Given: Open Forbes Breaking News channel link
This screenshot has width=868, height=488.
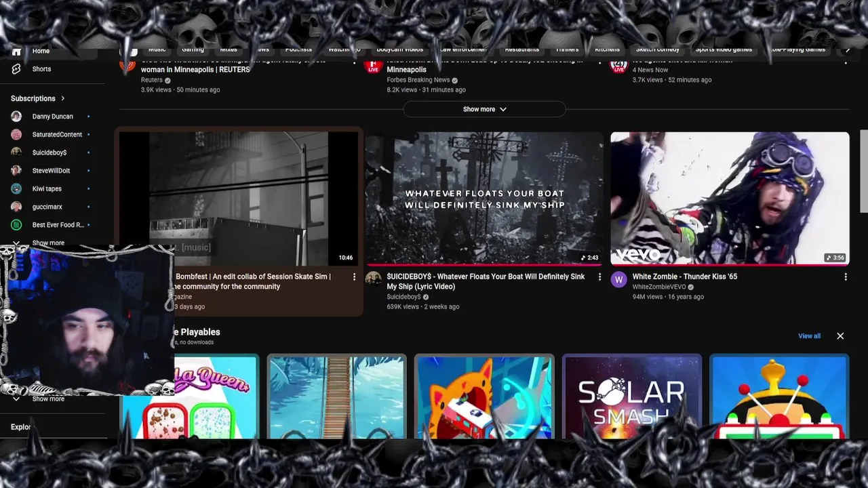Looking at the screenshot, I should (418, 80).
